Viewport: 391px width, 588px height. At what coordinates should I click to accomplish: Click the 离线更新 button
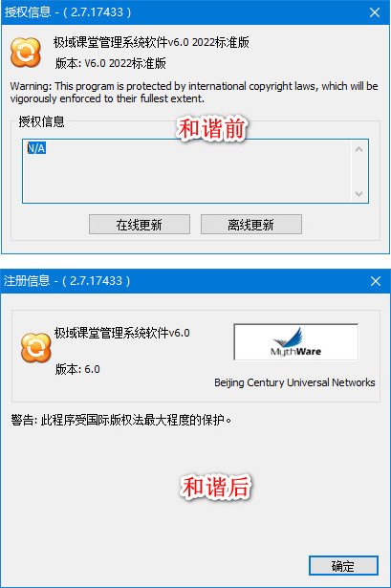click(x=251, y=225)
